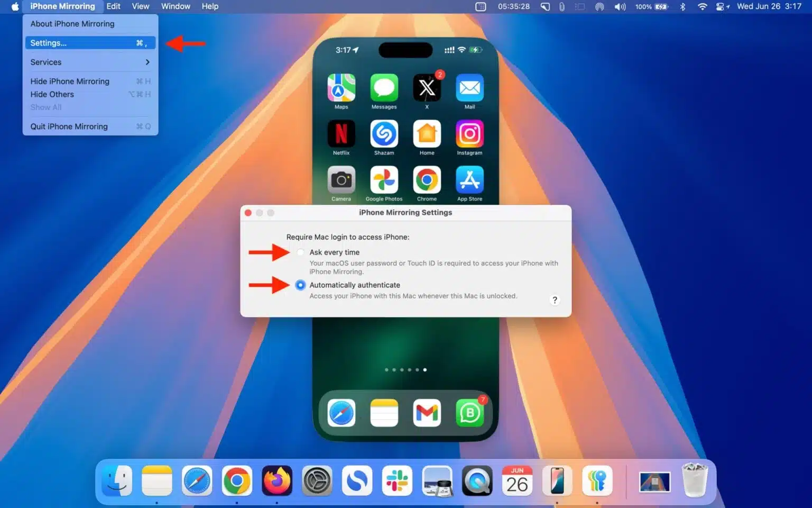The image size is (812, 508).
Task: Open the Edit menu
Action: tap(113, 6)
